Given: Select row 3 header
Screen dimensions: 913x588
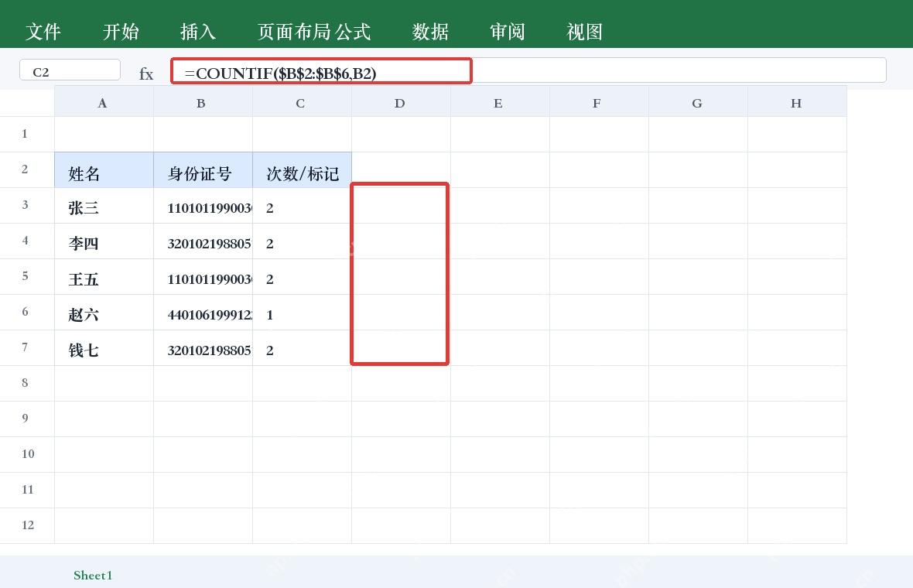Looking at the screenshot, I should [x=27, y=205].
